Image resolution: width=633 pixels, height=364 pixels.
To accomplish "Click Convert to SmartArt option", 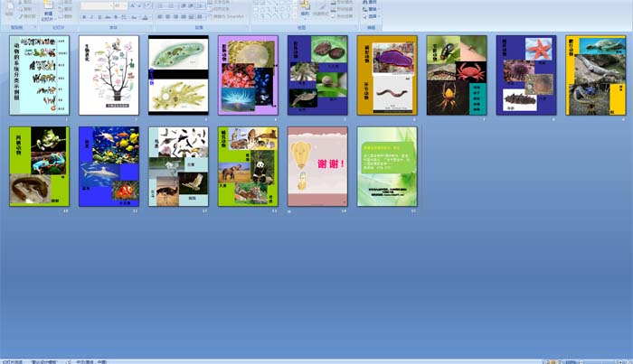I will 226,16.
